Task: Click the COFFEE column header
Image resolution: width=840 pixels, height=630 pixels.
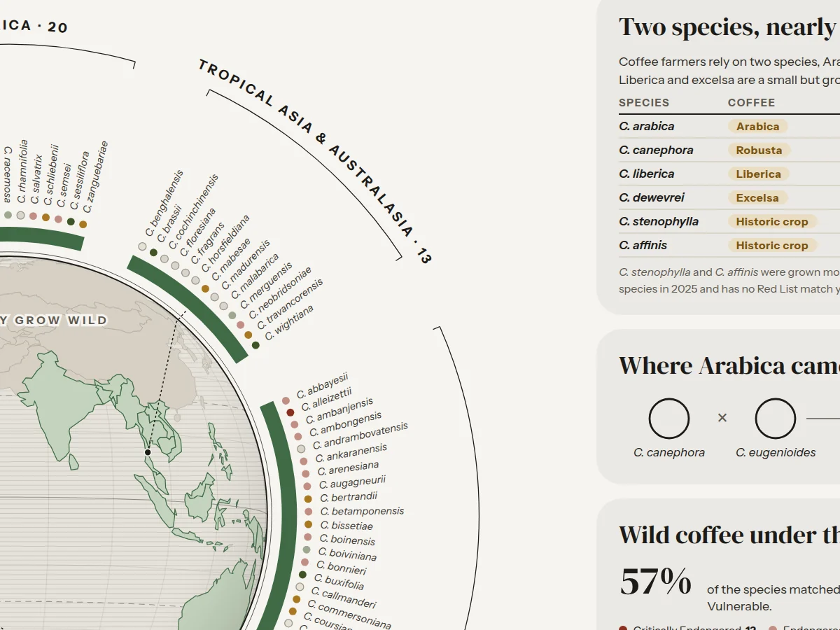Action: [x=751, y=103]
